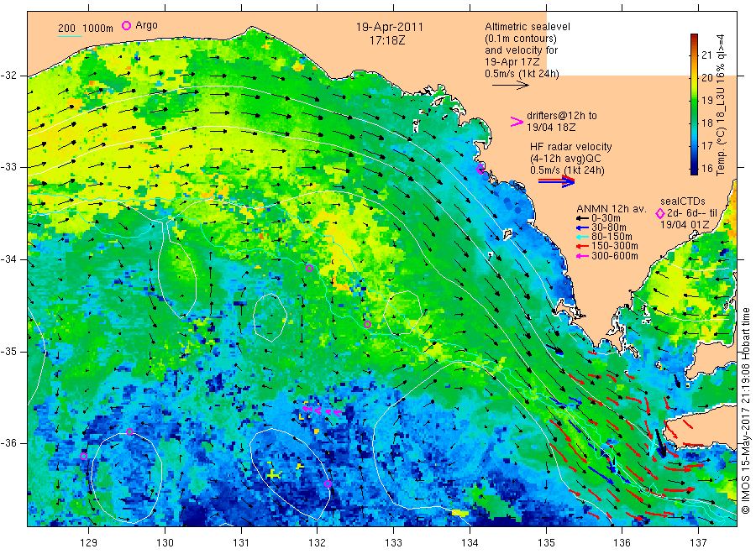Click the 135 longitude axis label

click(x=546, y=543)
